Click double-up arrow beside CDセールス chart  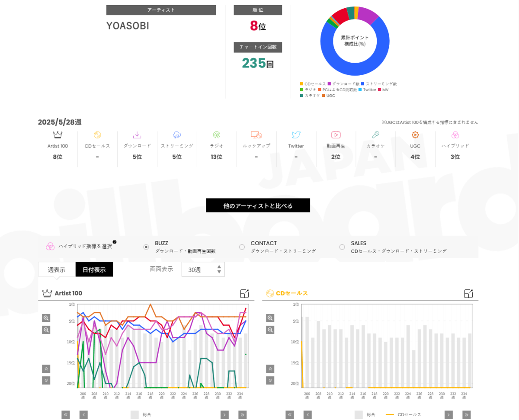coord(270,369)
